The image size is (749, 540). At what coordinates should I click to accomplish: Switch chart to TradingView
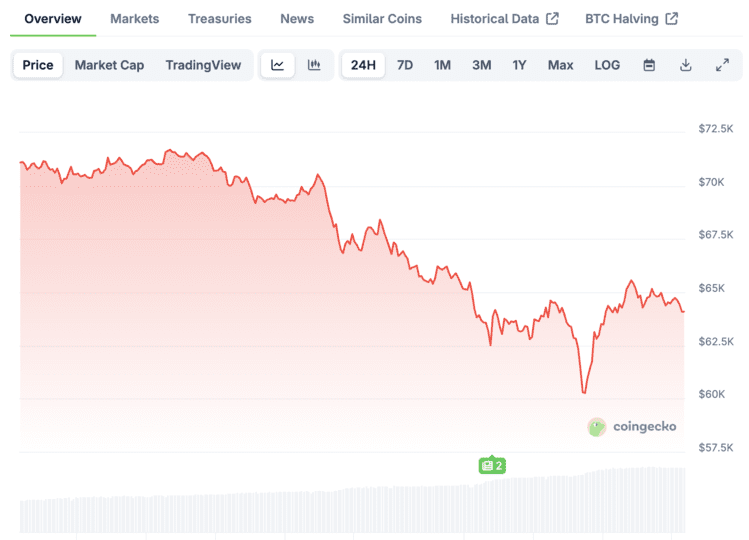pyautogui.click(x=203, y=65)
